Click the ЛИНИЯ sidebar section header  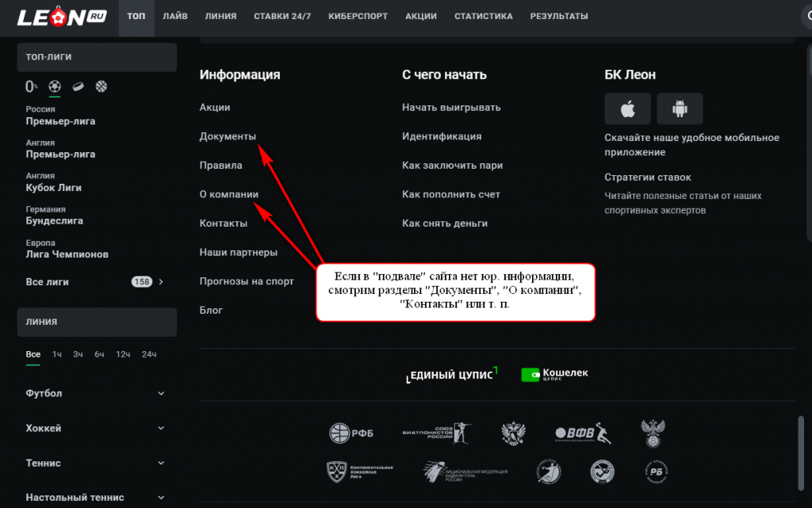point(97,322)
